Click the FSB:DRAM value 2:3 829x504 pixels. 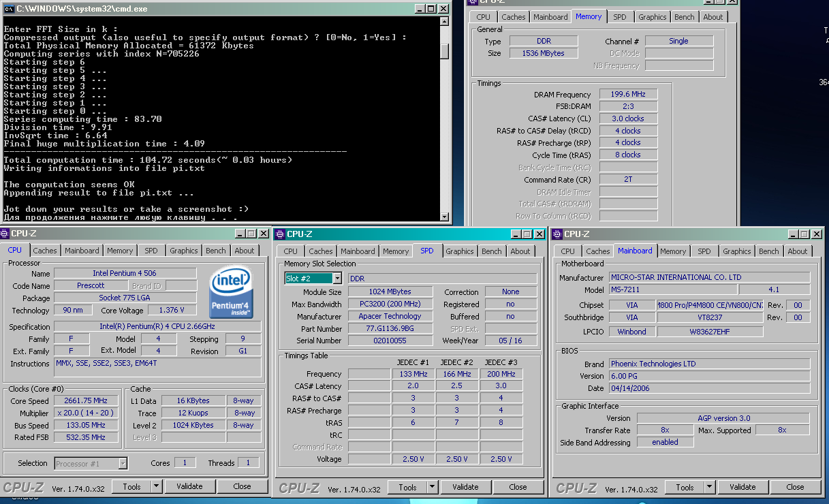(x=628, y=106)
